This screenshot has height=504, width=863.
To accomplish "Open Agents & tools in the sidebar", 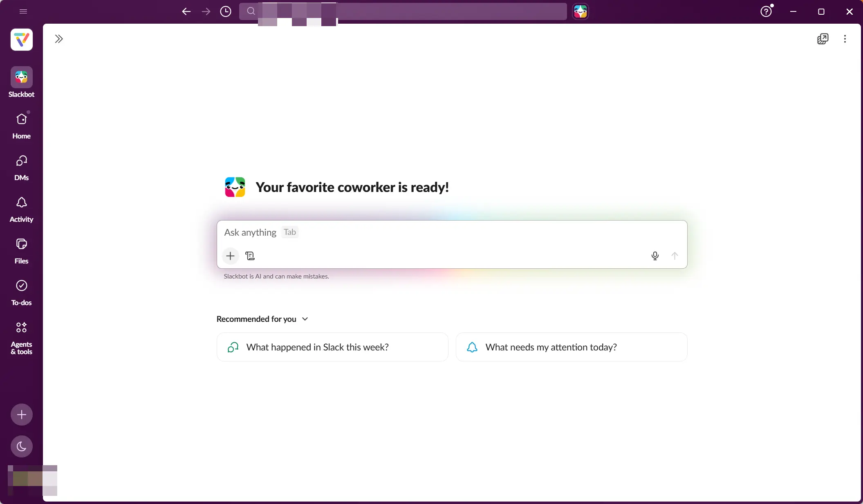I will tap(22, 338).
